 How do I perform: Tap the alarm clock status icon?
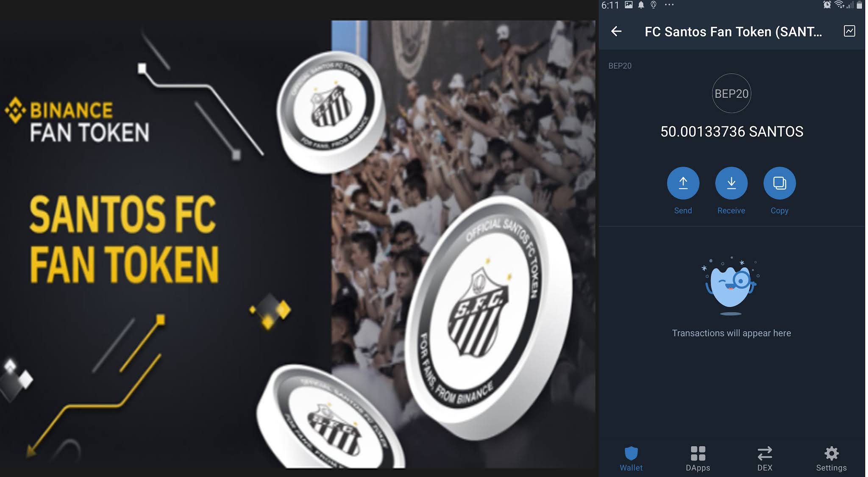click(x=827, y=5)
